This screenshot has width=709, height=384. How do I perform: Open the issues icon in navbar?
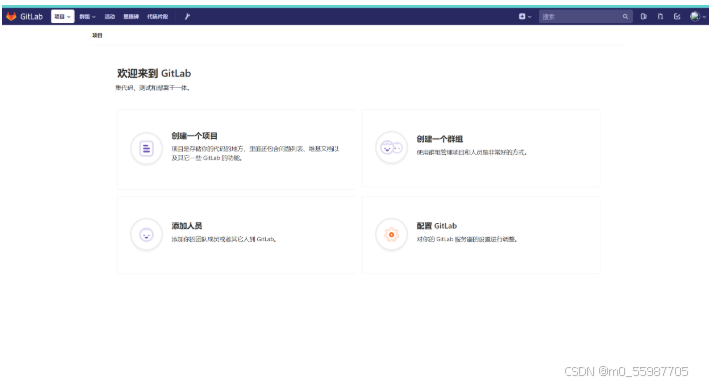[643, 17]
